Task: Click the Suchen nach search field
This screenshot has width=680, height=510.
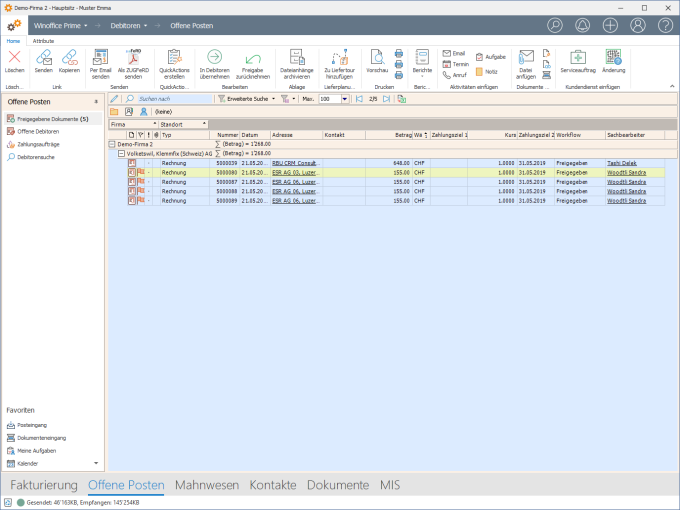Action: coord(174,99)
